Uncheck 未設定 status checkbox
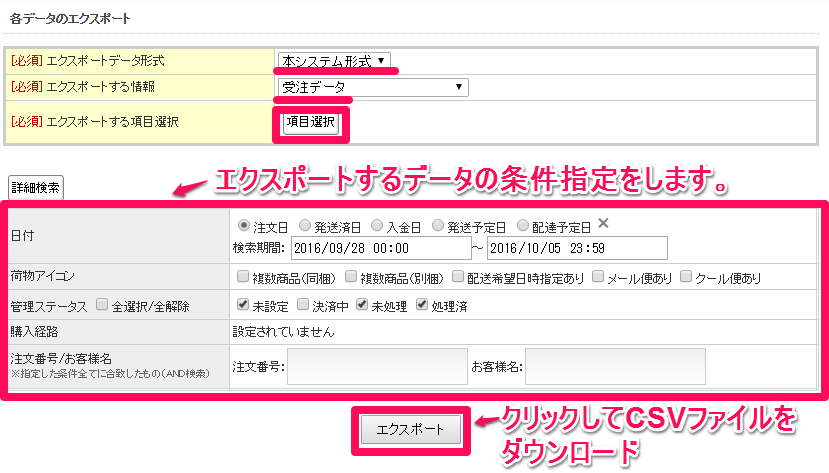 [243, 304]
